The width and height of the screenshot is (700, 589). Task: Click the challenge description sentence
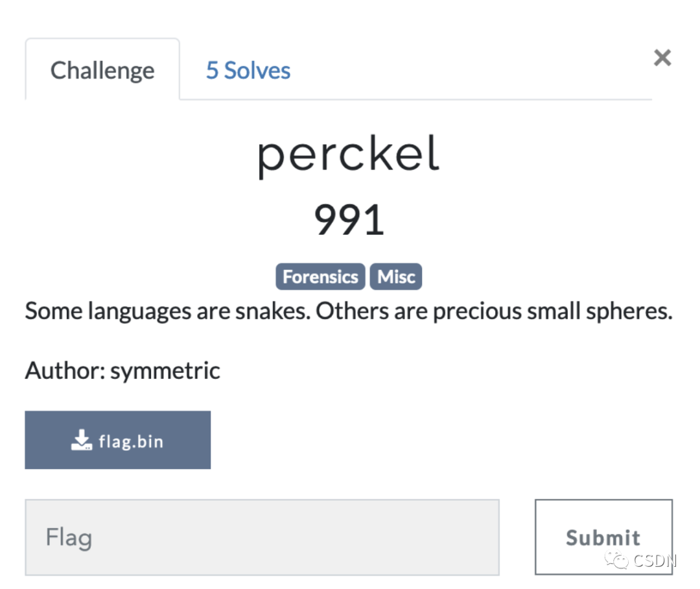349,311
